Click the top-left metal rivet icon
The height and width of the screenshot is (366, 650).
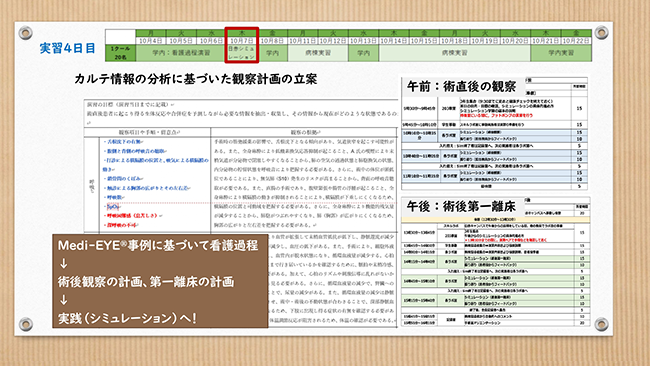pos(26,32)
